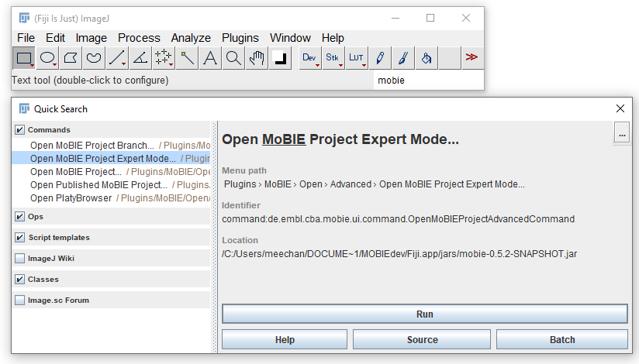Maximize the ImageJ window
Viewport: 639px width, 364px height.
pyautogui.click(x=430, y=18)
